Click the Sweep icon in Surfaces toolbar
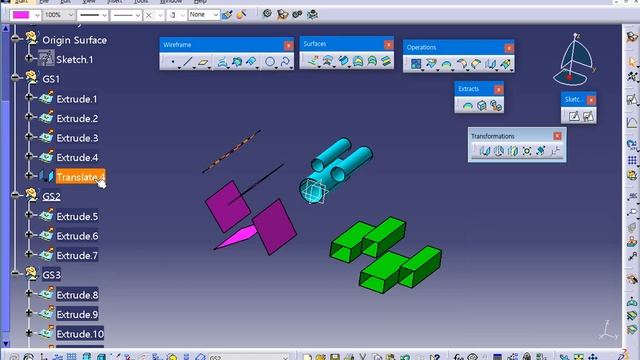The image size is (640, 360). 343,61
